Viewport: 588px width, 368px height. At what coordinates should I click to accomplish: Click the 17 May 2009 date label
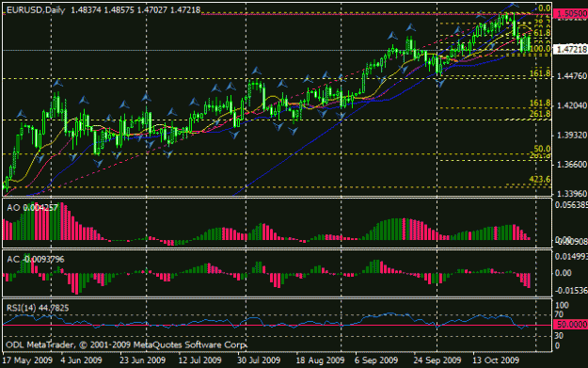click(27, 360)
